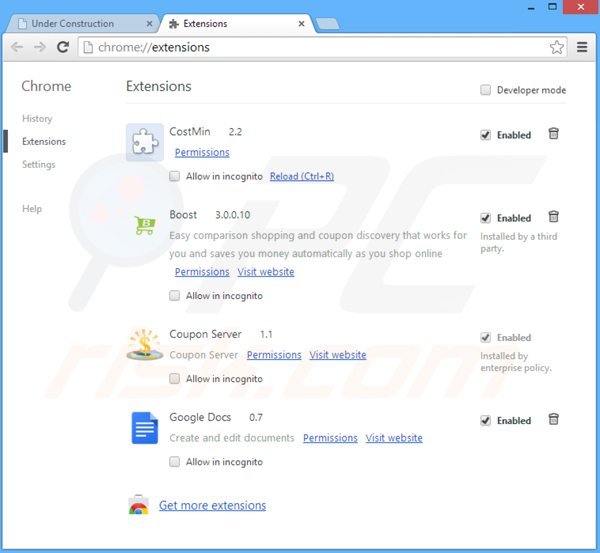Click Reload (Ctrl+R) for CostMin

(x=302, y=176)
